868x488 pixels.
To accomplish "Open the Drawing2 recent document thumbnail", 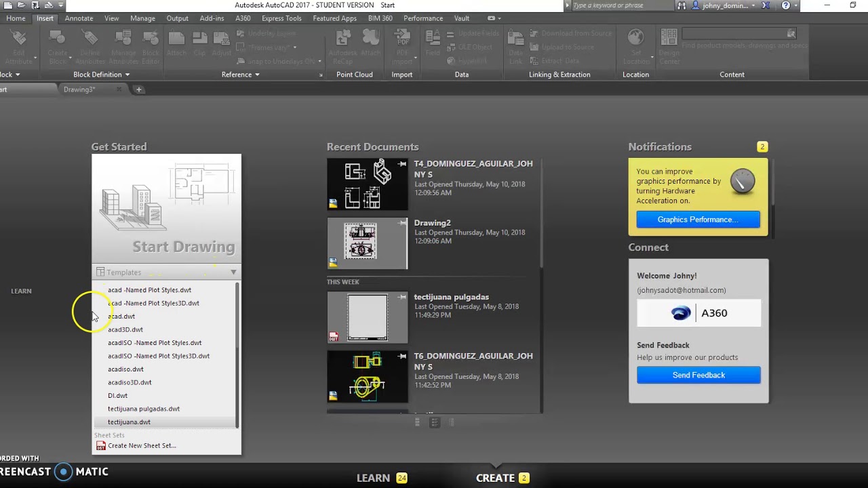I will (368, 243).
